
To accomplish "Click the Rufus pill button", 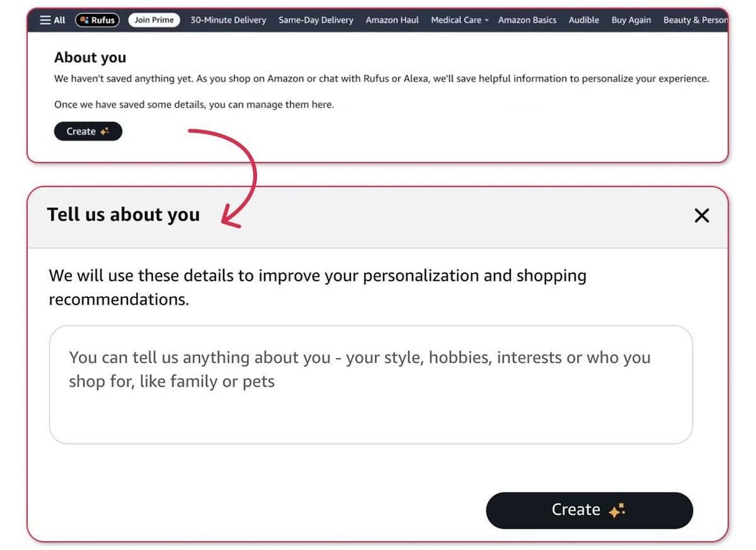I will [97, 20].
